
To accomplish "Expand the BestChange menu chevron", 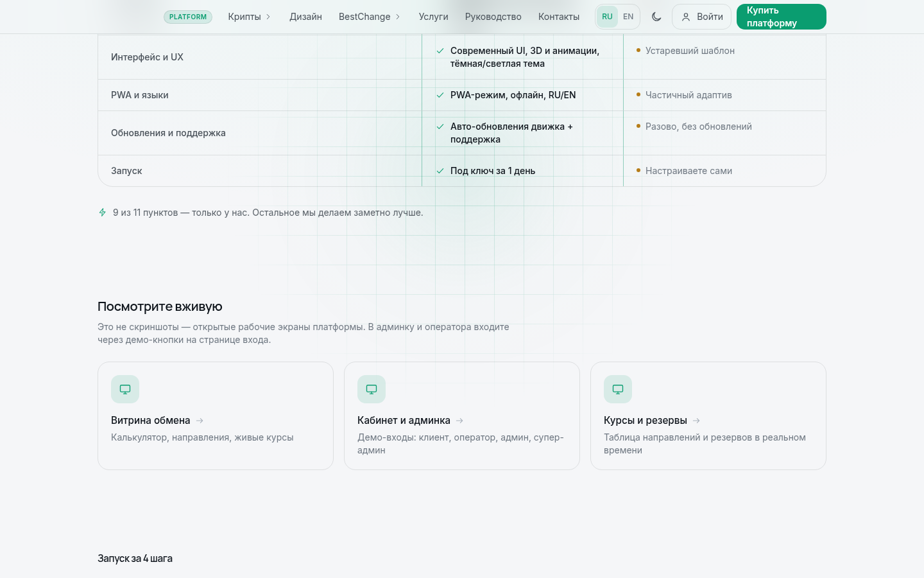I will (x=398, y=17).
